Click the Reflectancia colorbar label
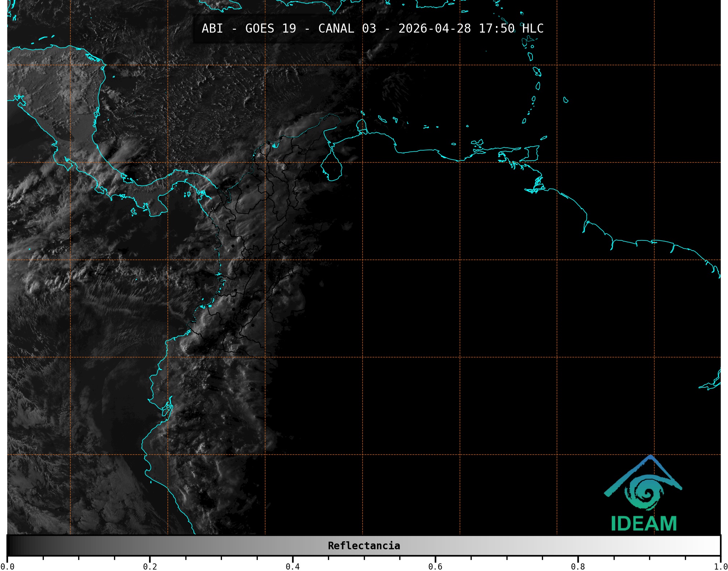728x571 pixels. click(x=364, y=546)
